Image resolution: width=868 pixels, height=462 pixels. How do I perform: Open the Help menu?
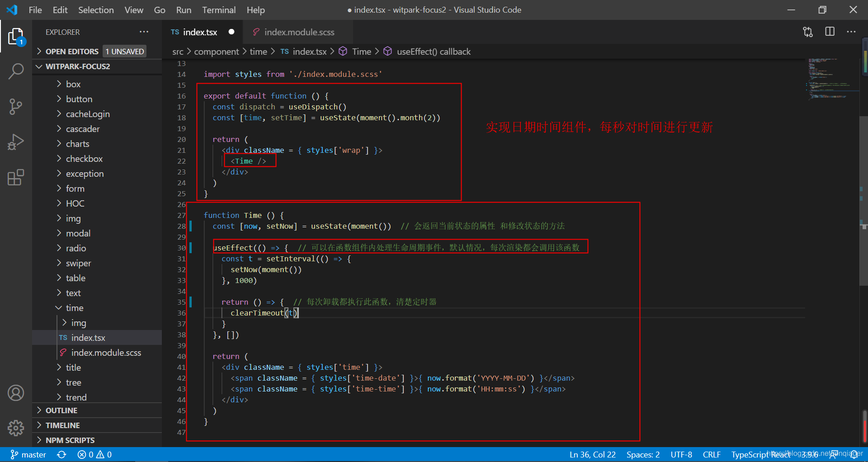point(256,10)
